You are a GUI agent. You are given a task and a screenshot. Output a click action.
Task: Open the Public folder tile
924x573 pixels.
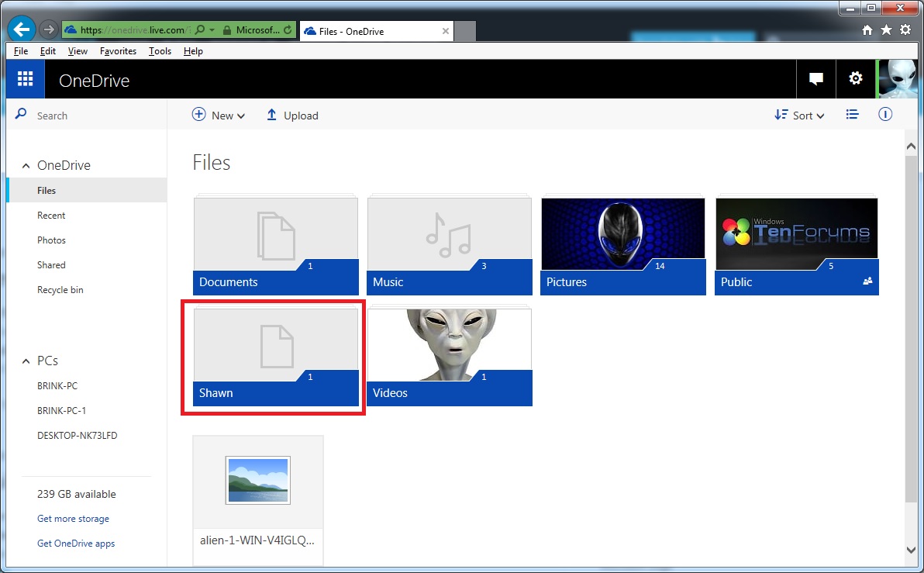[797, 245]
